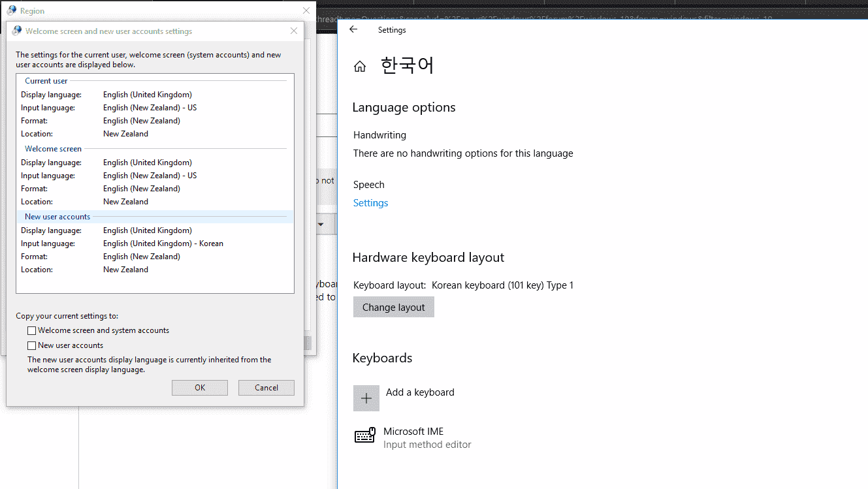Click the Keyboard layout Korean keyboard text
The image size is (868, 489).
coord(503,285)
